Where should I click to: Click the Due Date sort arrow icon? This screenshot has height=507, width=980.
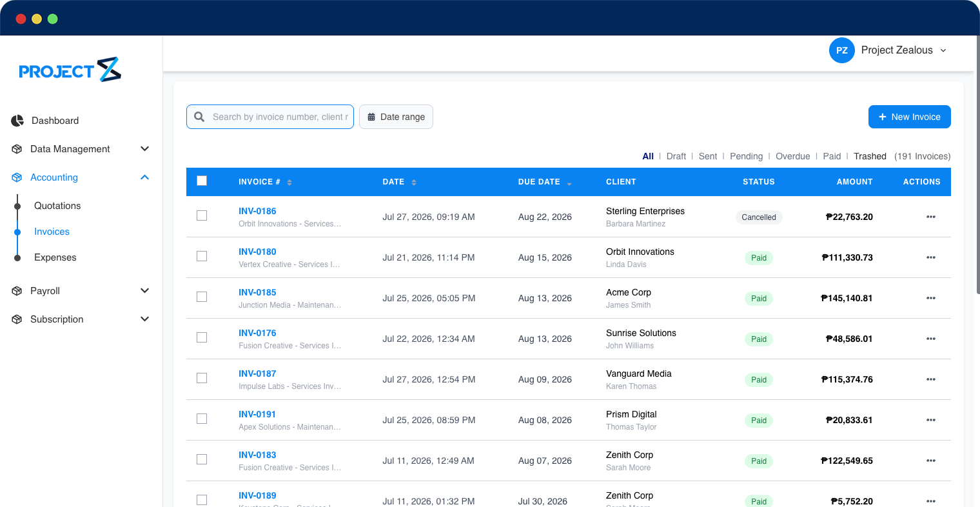tap(569, 183)
